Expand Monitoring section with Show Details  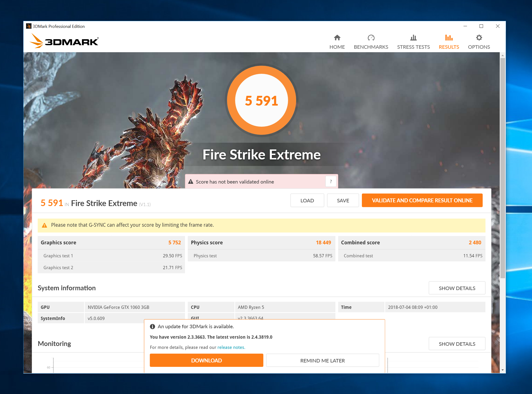pyautogui.click(x=457, y=344)
